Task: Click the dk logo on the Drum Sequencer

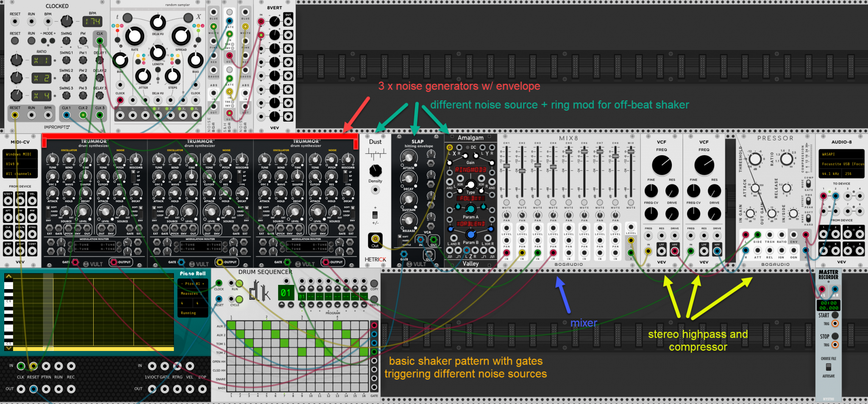Action: point(259,291)
